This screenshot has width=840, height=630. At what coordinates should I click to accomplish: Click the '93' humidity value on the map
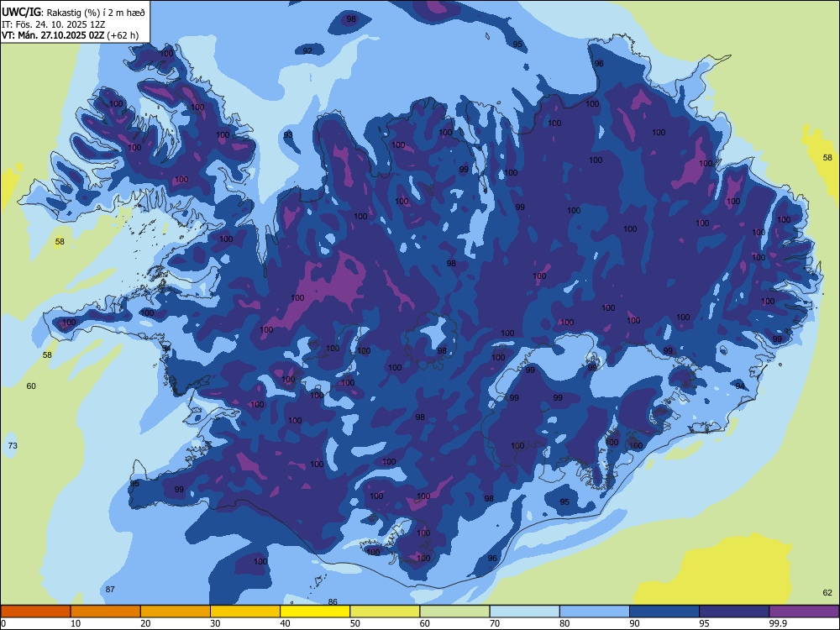click(x=288, y=135)
